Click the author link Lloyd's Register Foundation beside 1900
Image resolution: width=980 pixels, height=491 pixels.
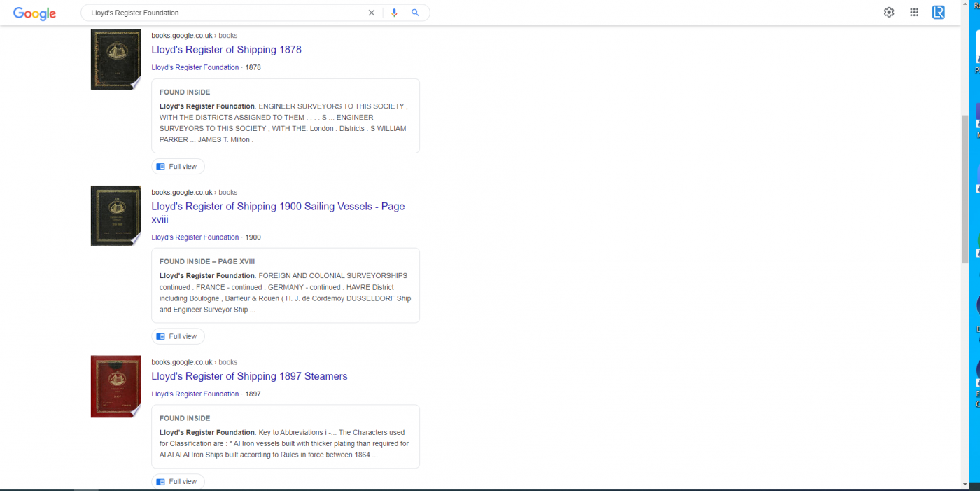coord(195,237)
